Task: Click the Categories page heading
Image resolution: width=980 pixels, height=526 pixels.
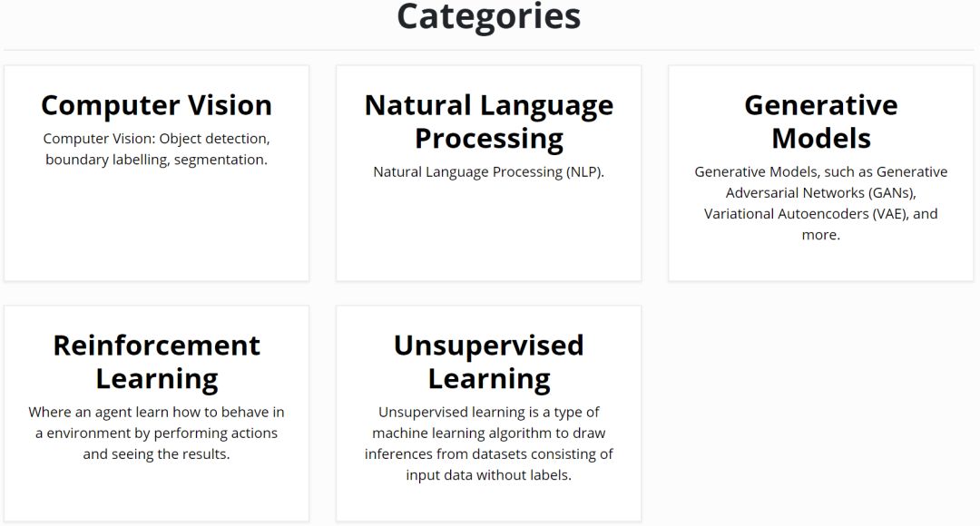Action: pos(488,16)
